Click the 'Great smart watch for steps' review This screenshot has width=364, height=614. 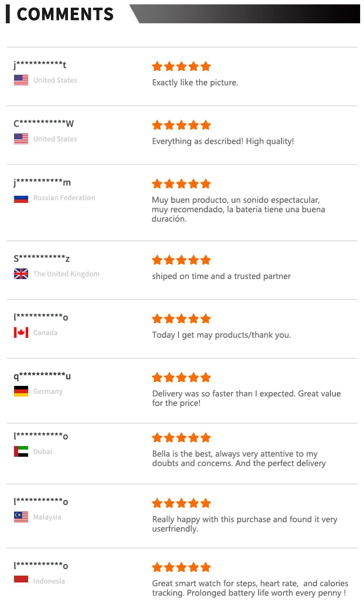[249, 588]
